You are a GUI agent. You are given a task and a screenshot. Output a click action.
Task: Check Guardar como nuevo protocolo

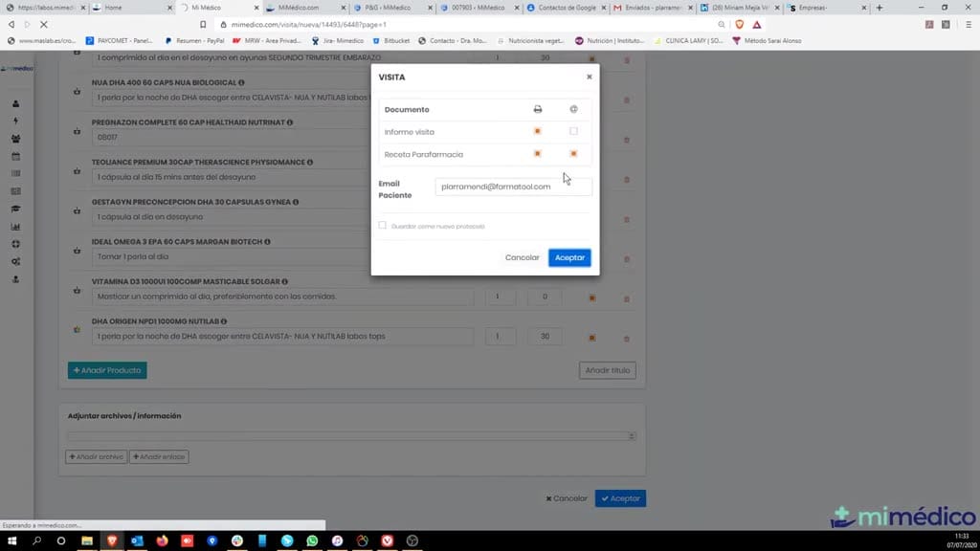tap(383, 226)
